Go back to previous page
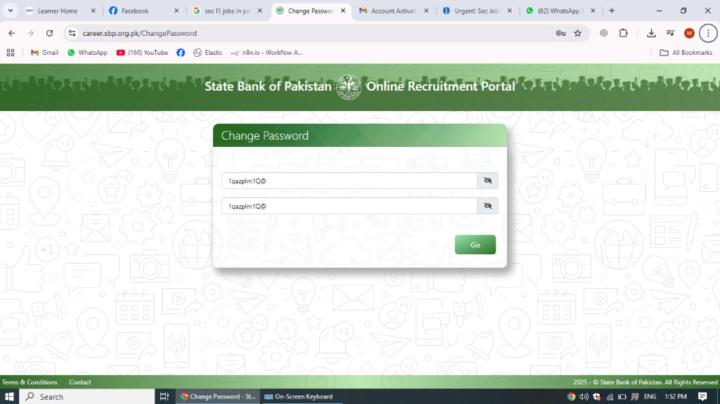Screen dimensions: 720x404 [x=11, y=33]
